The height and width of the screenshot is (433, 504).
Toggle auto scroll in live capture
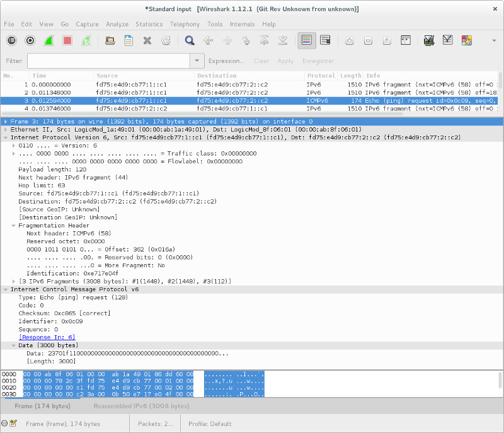click(x=325, y=40)
